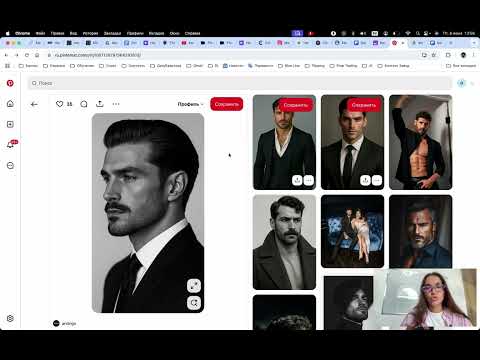
Task: Open the shirtless man open jacket pin
Action: 421,142
